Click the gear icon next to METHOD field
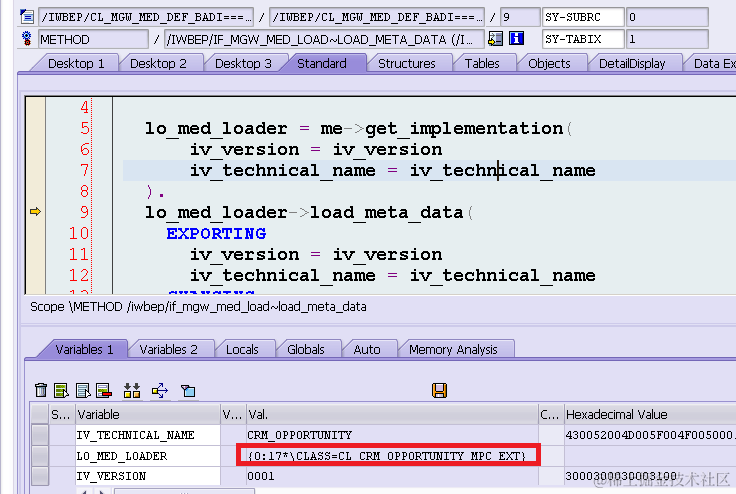This screenshot has height=494, width=736. pyautogui.click(x=27, y=39)
